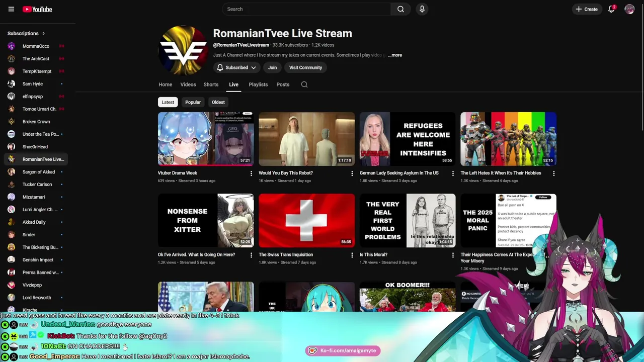Open Under the Tea Po... subscription

coord(36,134)
